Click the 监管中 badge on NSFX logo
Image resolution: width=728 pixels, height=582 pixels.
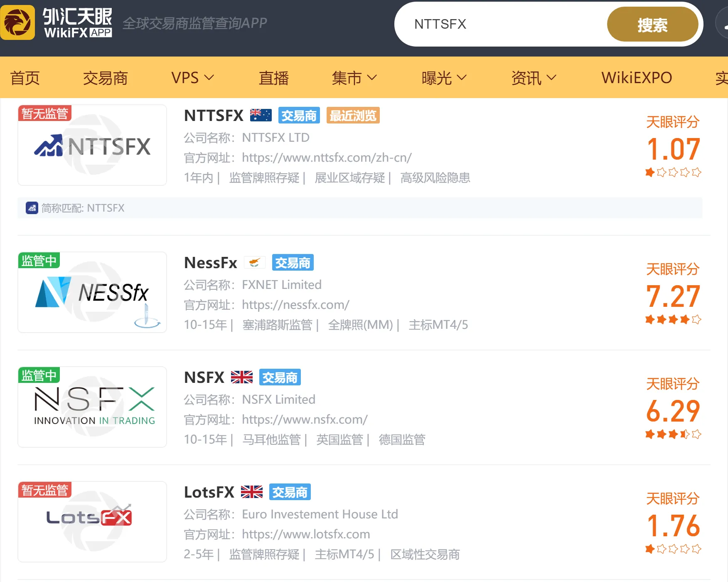tap(39, 375)
